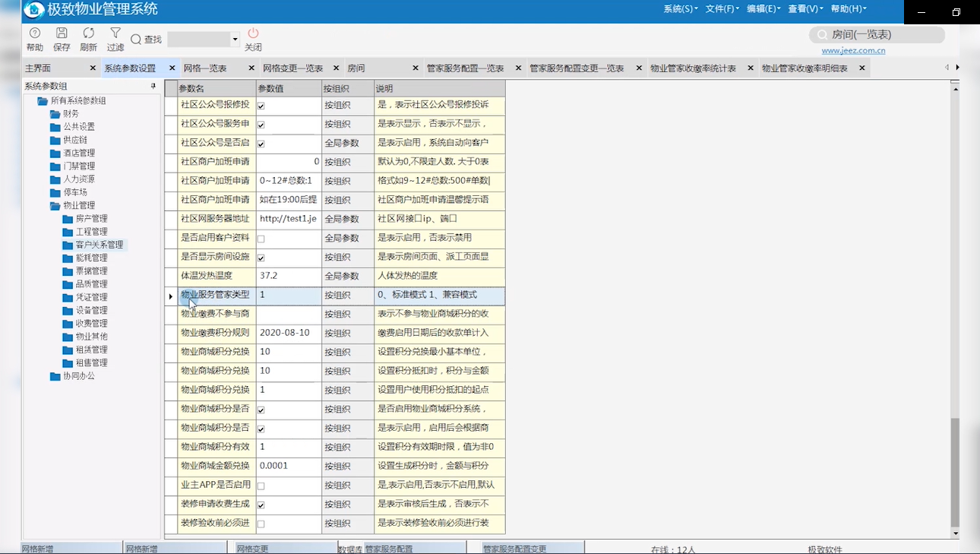Click the 极致物业管理系统 app logo
The height and width of the screenshot is (554, 980).
point(33,10)
